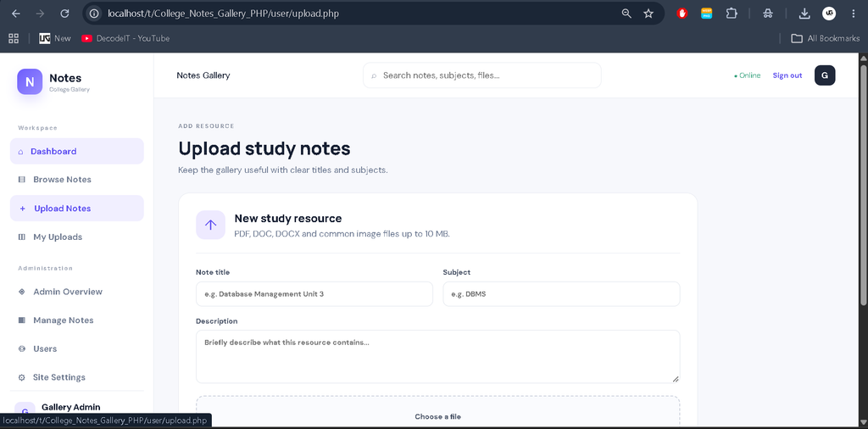Click the Manage Notes icon
Viewport: 868px width, 429px height.
(21, 320)
